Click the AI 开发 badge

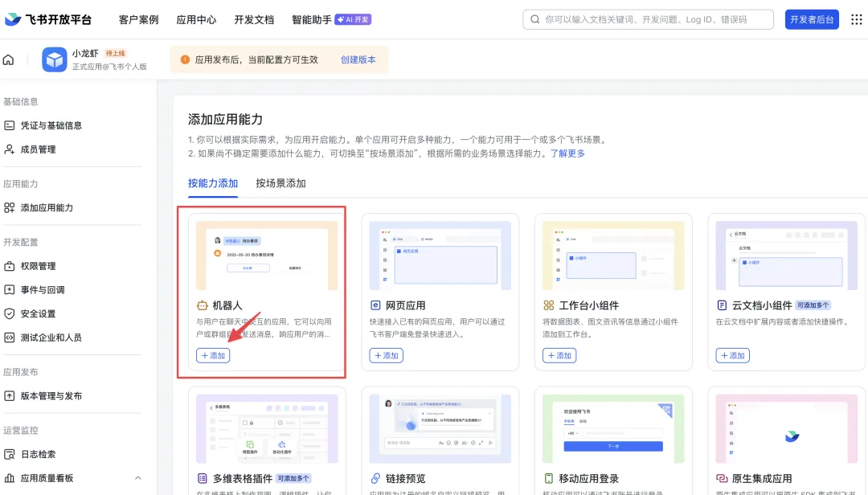[x=353, y=19]
